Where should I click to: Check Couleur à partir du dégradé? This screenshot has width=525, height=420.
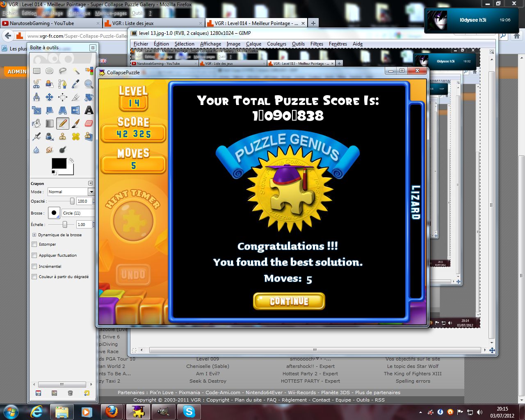point(34,277)
